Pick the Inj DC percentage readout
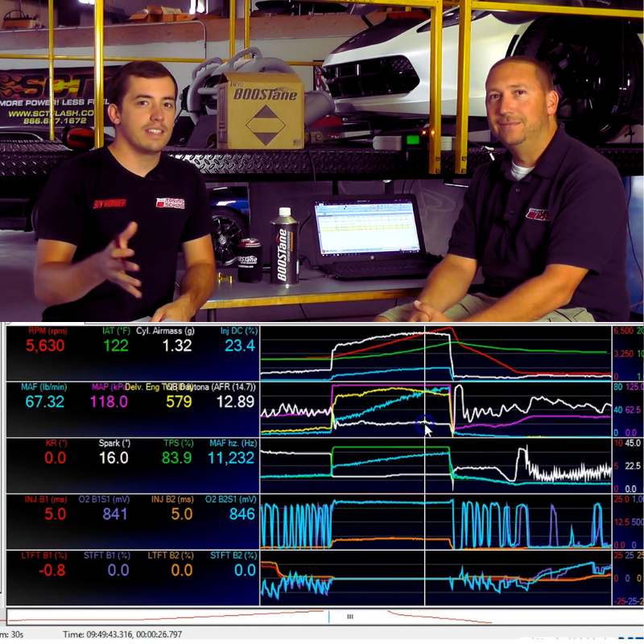The width and height of the screenshot is (644, 644). pyautogui.click(x=239, y=346)
